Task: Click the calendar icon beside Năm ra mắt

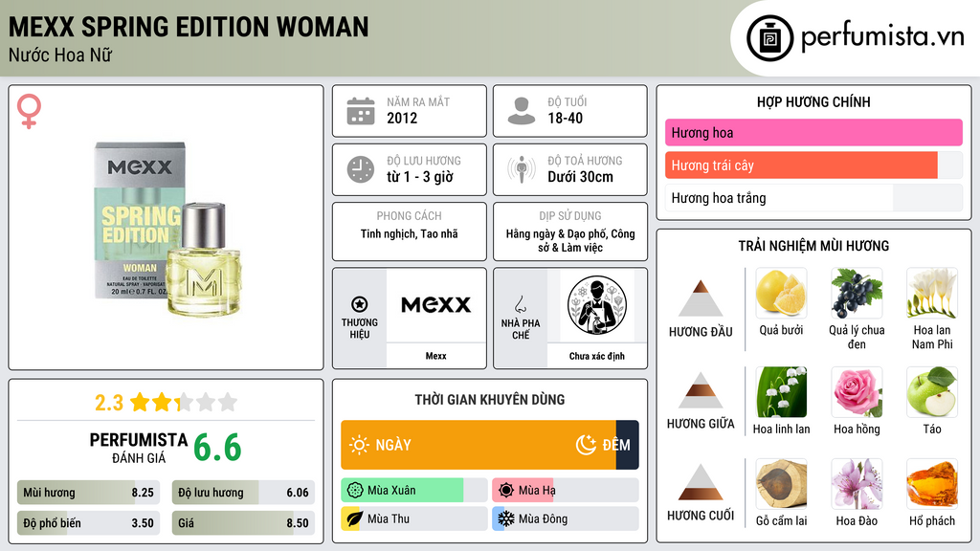Action: (361, 111)
